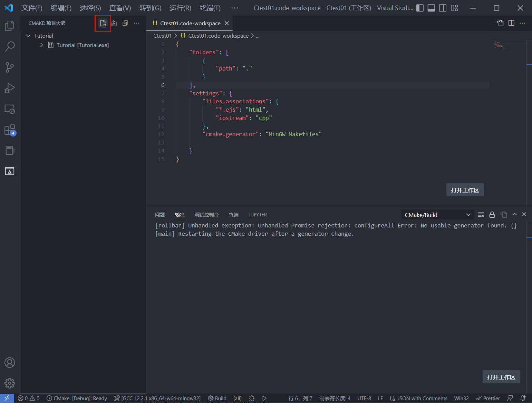532x403 pixels.
Task: Open the CMake debug icon in status bar
Action: (251, 398)
